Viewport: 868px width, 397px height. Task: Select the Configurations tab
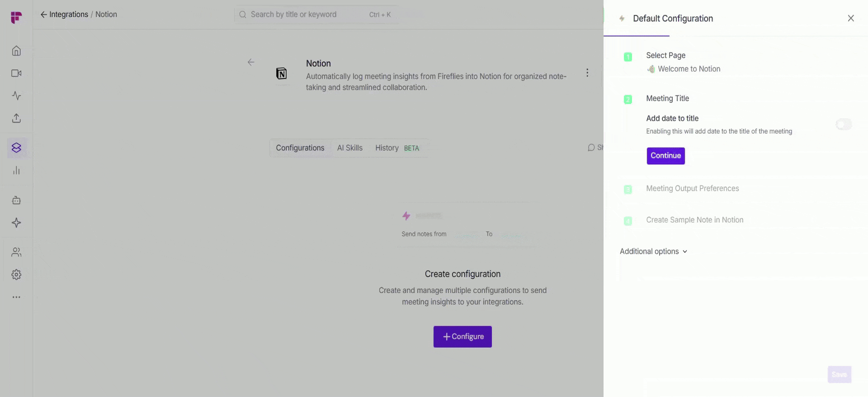(300, 148)
